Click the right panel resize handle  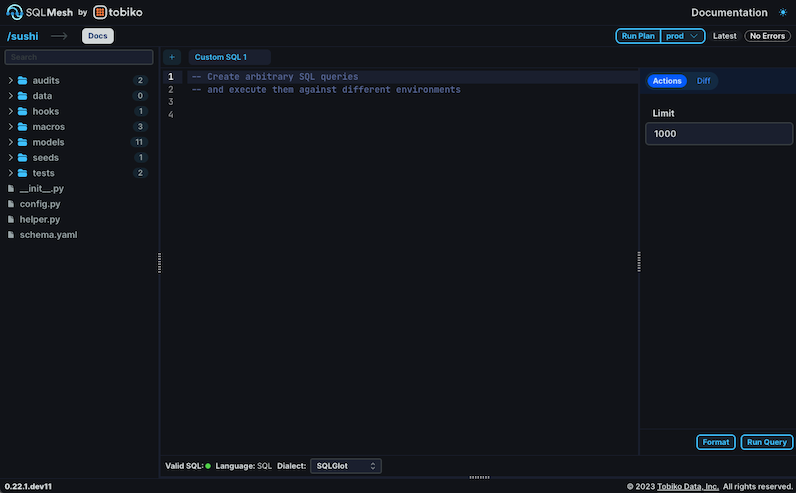[x=639, y=261]
